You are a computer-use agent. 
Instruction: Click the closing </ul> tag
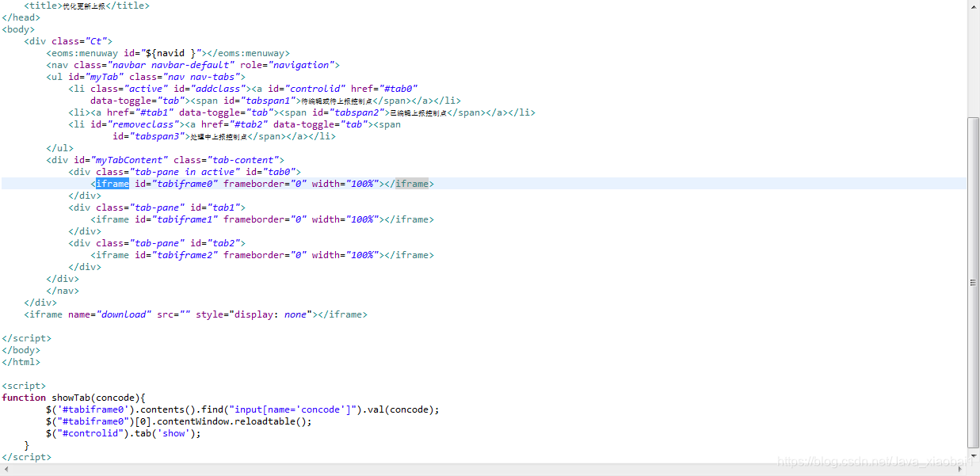tap(59, 148)
